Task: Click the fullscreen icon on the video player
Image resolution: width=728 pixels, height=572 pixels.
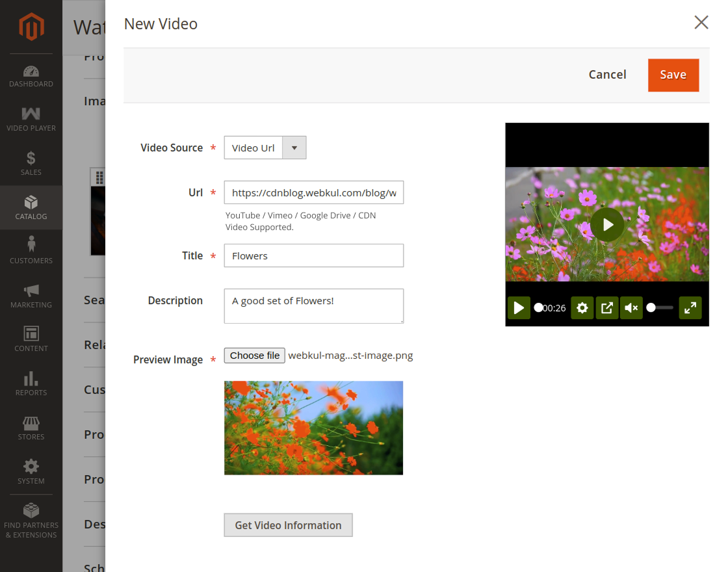Action: click(x=690, y=307)
